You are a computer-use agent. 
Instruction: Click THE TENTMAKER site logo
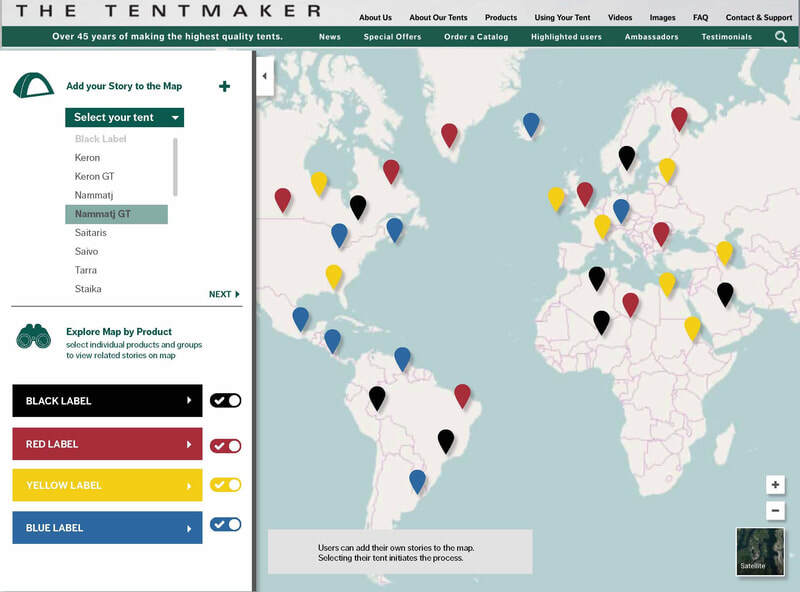click(168, 11)
